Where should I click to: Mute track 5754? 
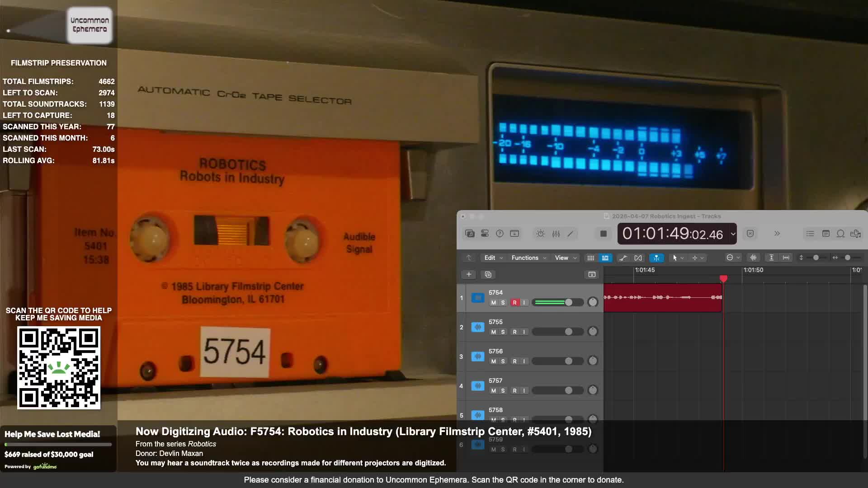pyautogui.click(x=493, y=303)
